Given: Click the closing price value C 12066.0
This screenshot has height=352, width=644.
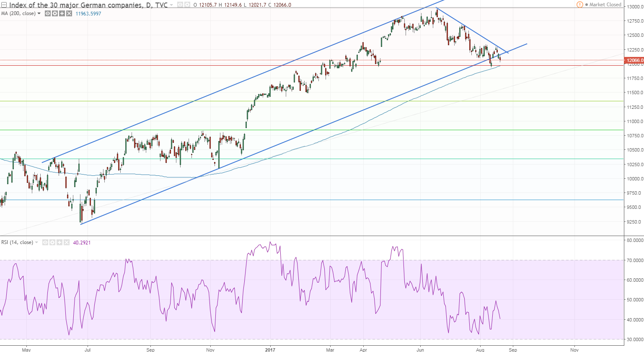Looking at the screenshot, I should coord(279,5).
